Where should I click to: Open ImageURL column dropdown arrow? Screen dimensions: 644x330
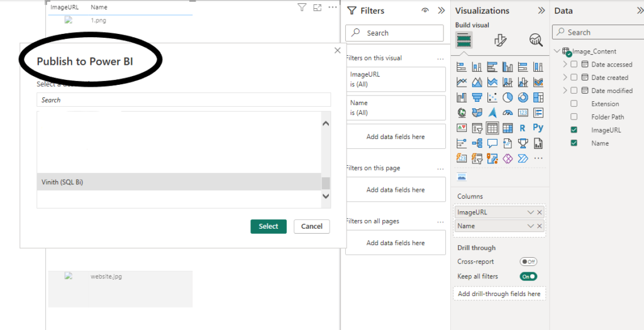click(531, 212)
